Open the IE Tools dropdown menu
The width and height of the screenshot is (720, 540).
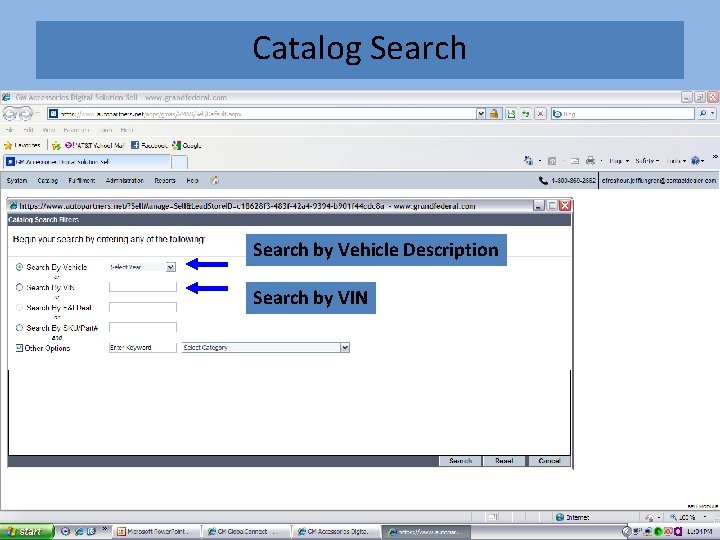click(676, 161)
